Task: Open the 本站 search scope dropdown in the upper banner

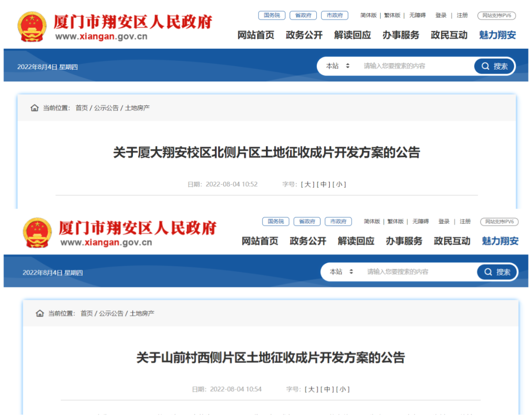Action: pos(338,66)
